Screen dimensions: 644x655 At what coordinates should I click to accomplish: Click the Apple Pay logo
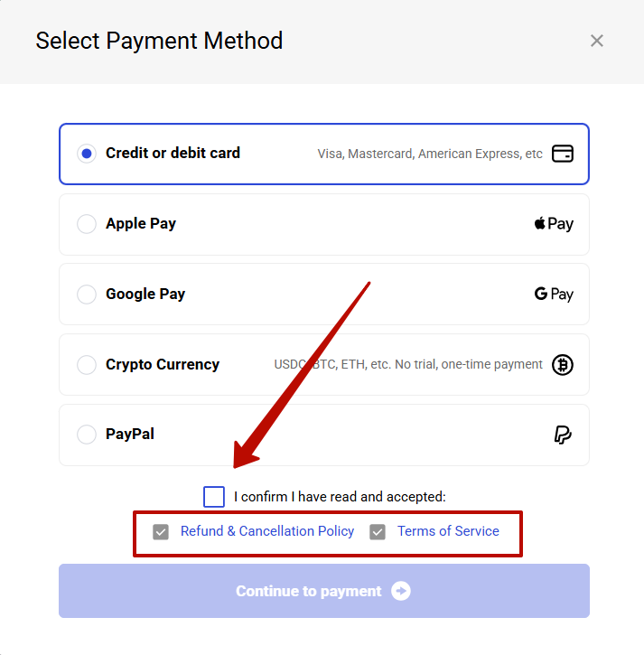click(554, 223)
